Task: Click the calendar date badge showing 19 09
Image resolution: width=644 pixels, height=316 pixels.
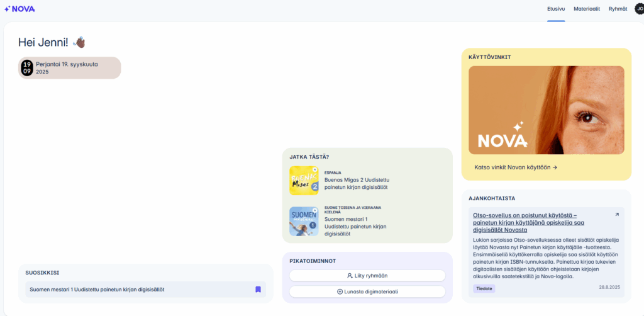Action: click(x=27, y=68)
